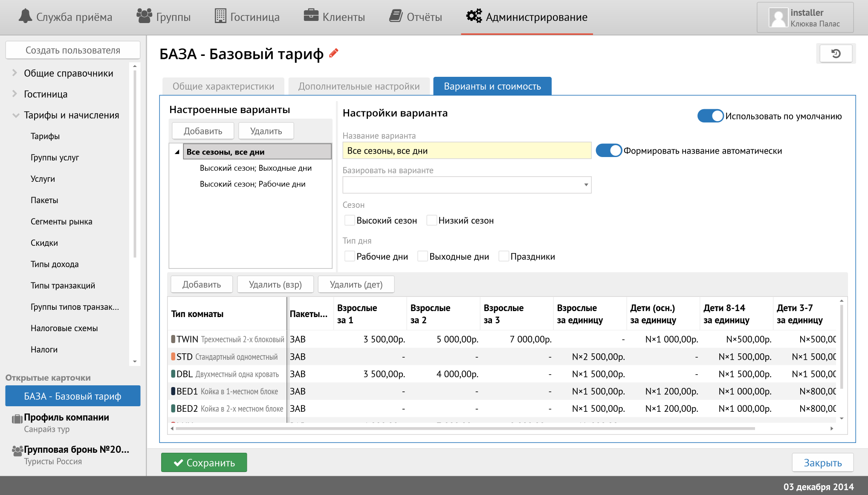Image resolution: width=868 pixels, height=495 pixels.
Task: Expand Общие справочники in sidebar
Action: (x=15, y=73)
